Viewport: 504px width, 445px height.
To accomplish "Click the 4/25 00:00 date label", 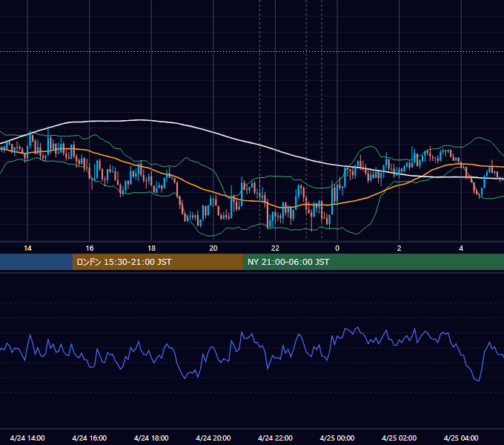I will 337,438.
